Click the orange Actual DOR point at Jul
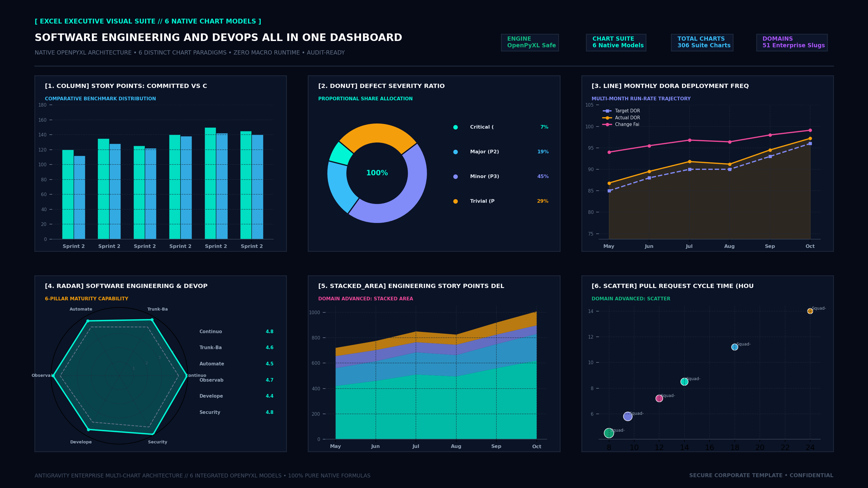The image size is (868, 488). (x=689, y=162)
